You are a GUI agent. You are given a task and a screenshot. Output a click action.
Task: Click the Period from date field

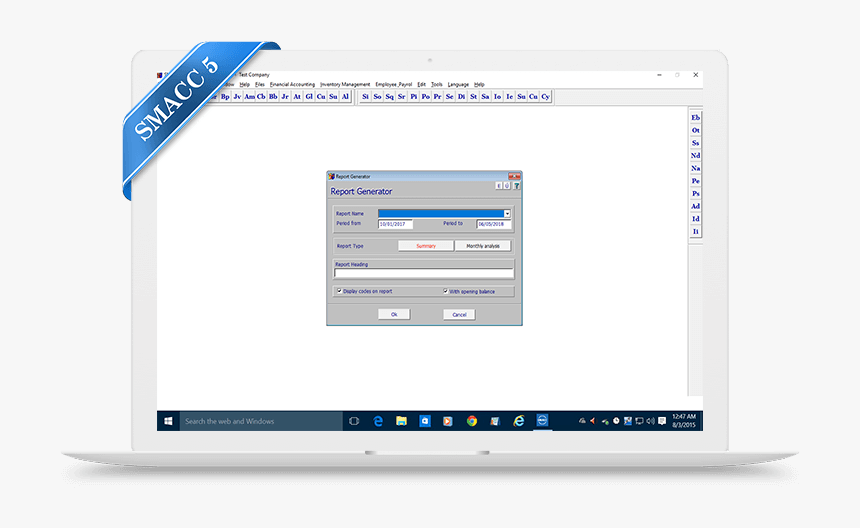(395, 224)
